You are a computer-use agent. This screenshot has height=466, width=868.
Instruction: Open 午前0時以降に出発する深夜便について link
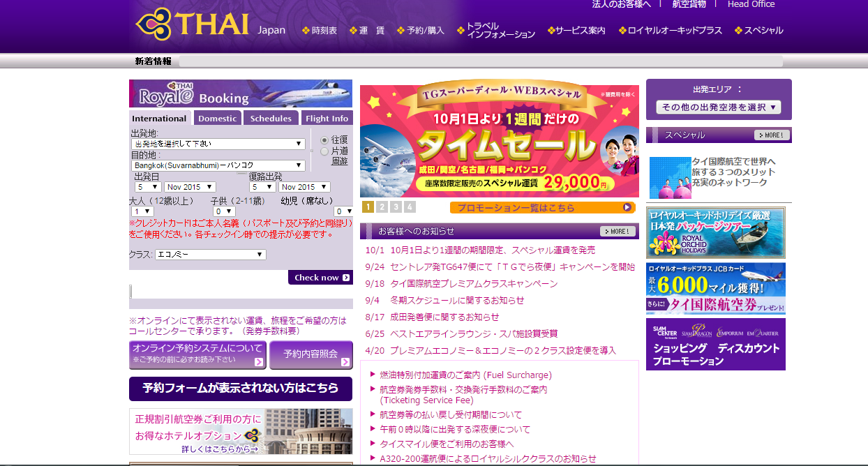455,429
